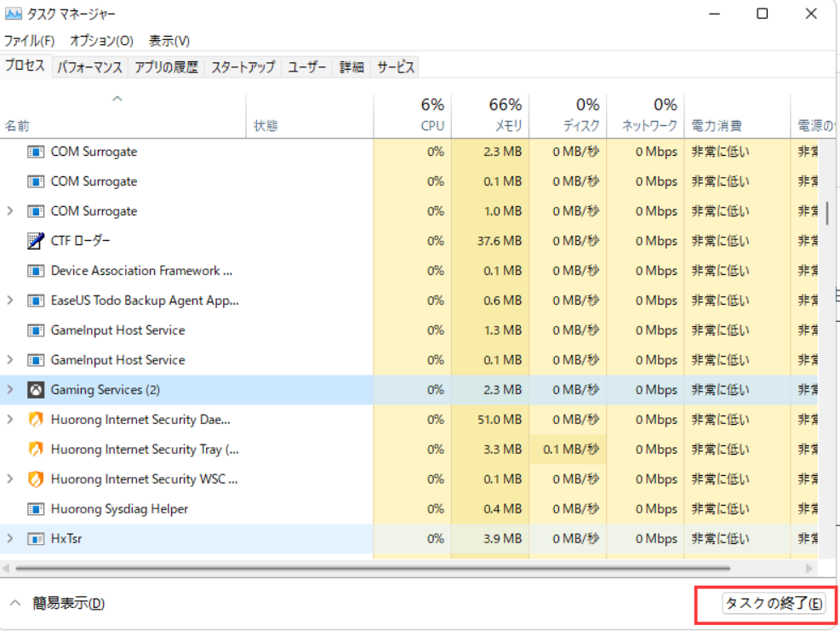The width and height of the screenshot is (840, 636).
Task: Click the vertical scrollbar thumb on right
Action: coord(827,213)
